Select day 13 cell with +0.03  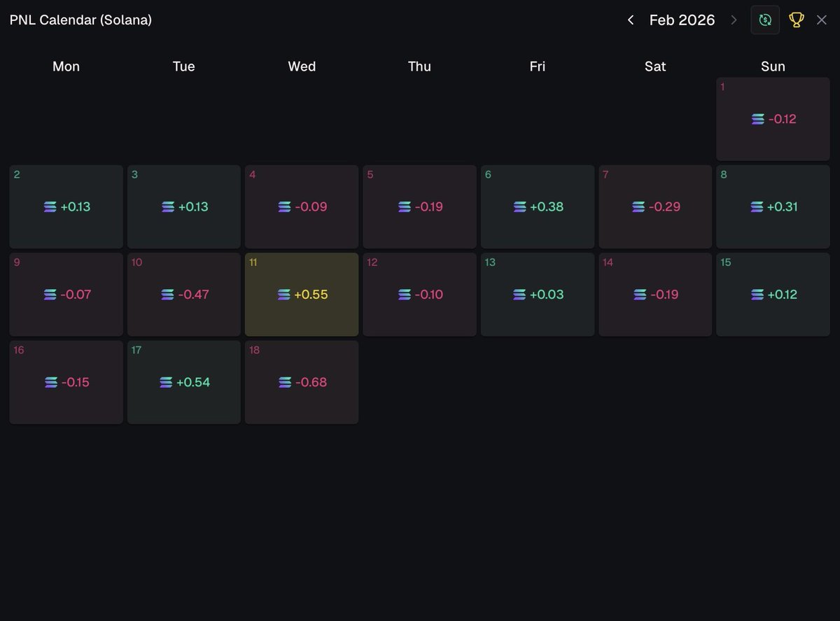tap(538, 295)
